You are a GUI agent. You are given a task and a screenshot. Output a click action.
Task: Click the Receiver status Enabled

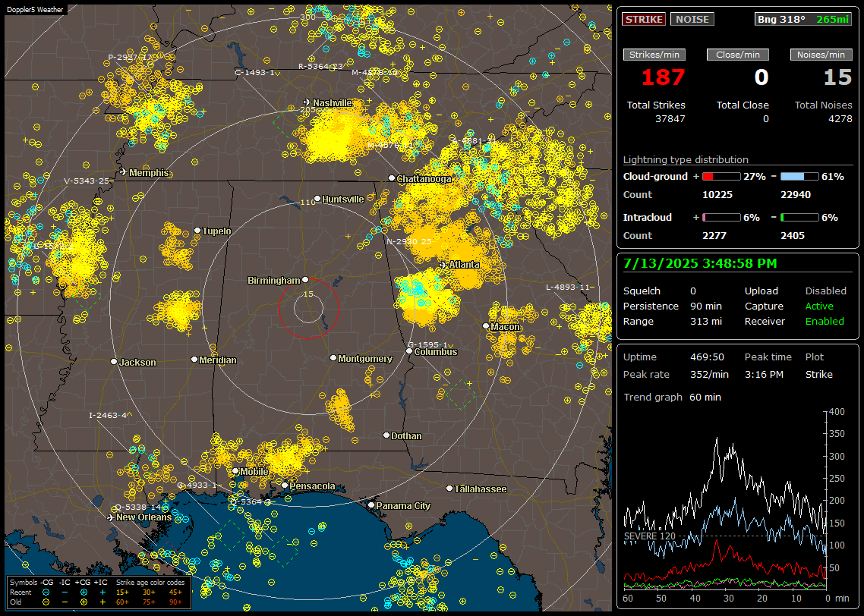[825, 322]
